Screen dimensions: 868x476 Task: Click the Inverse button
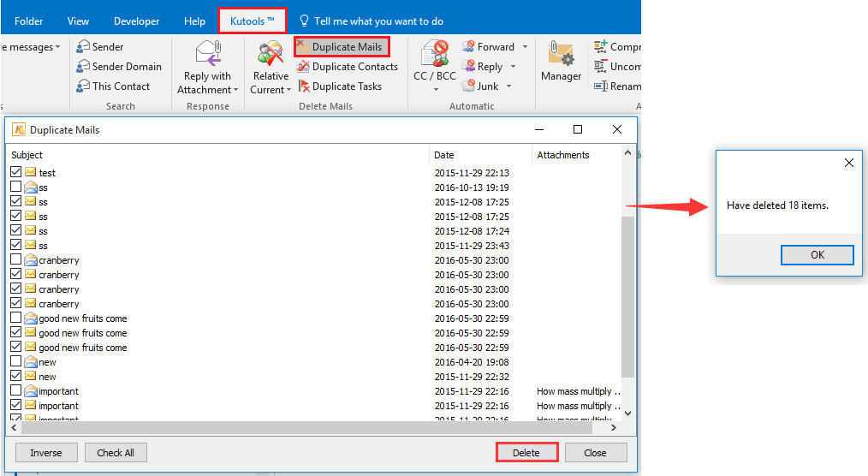46,453
